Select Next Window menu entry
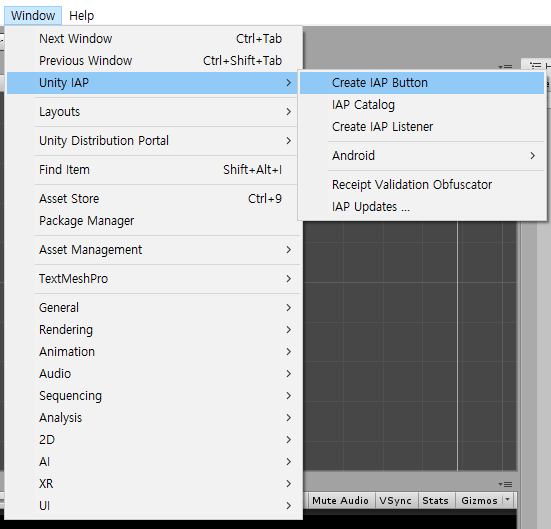Image resolution: width=551 pixels, height=529 pixels. tap(153, 39)
